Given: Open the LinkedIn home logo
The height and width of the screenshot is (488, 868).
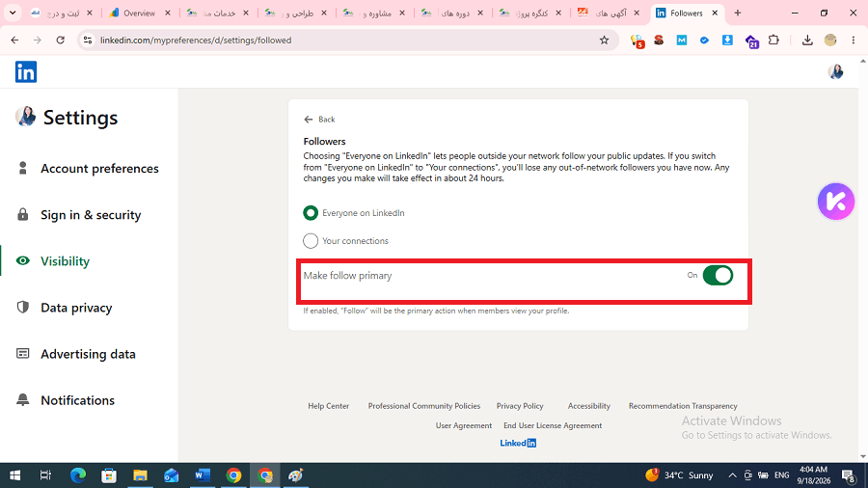Looking at the screenshot, I should (x=25, y=72).
